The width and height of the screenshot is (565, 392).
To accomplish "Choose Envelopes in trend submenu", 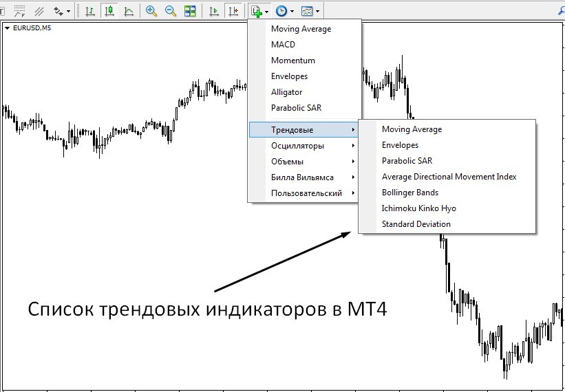I will (x=447, y=145).
